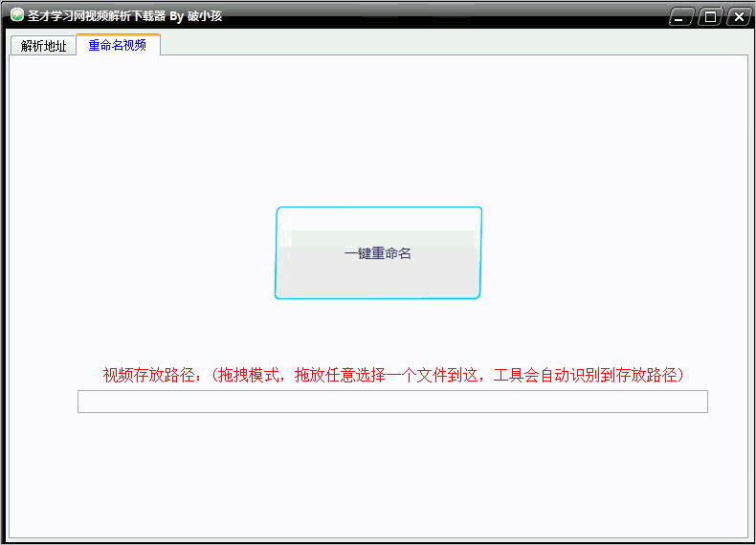
Task: Click the green app icon in title bar
Action: [x=17, y=15]
